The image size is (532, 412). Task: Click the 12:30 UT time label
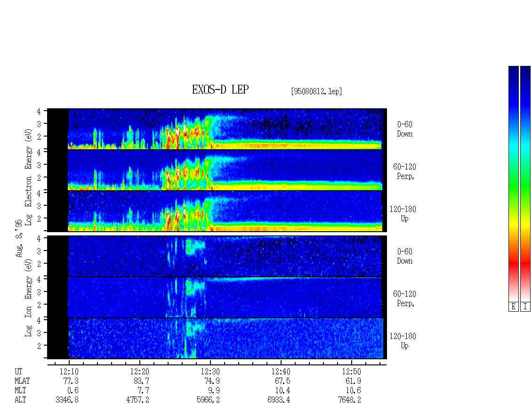(x=210, y=372)
